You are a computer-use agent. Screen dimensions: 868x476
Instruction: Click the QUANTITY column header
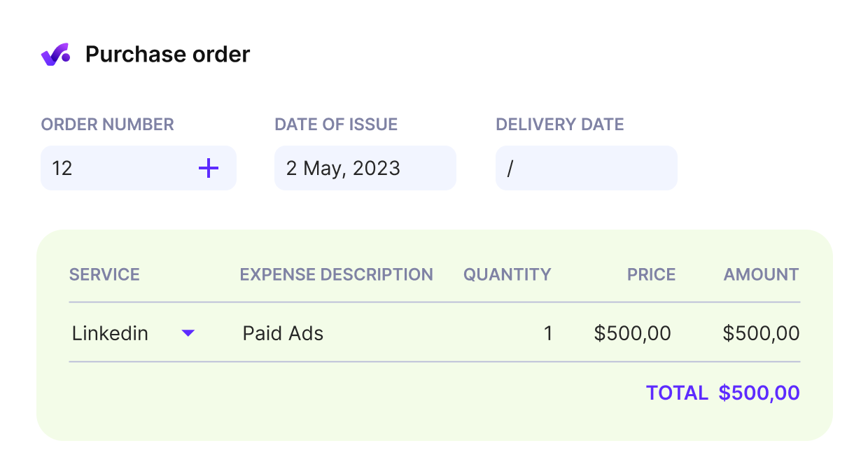507,274
